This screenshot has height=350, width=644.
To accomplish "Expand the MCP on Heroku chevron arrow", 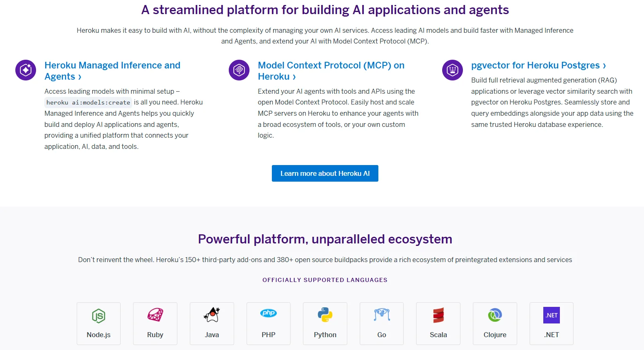I will click(x=294, y=77).
